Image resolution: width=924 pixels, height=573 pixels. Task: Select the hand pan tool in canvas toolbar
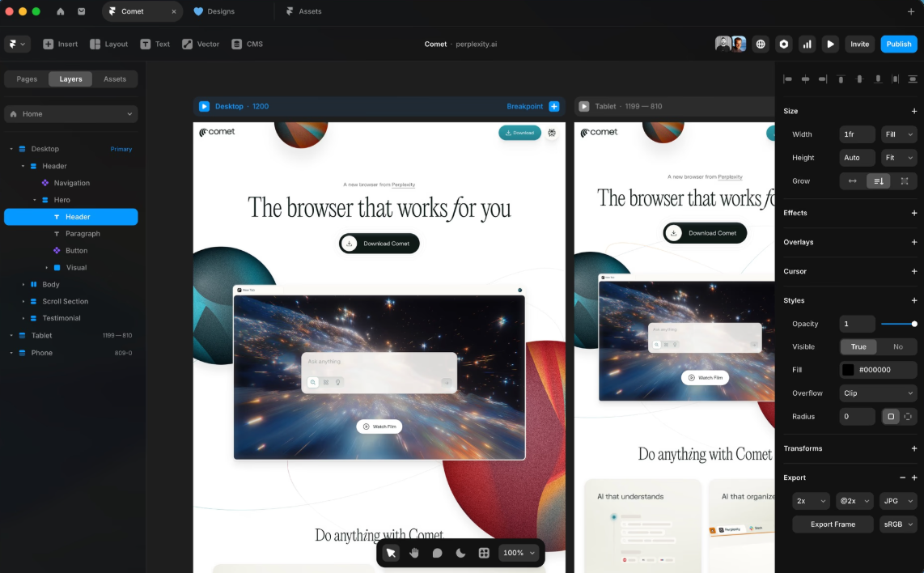click(x=414, y=553)
